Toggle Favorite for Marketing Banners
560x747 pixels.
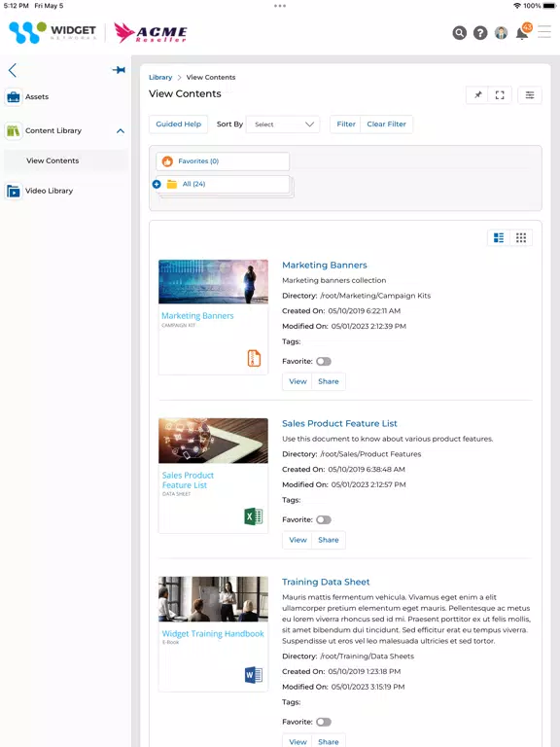tap(324, 362)
